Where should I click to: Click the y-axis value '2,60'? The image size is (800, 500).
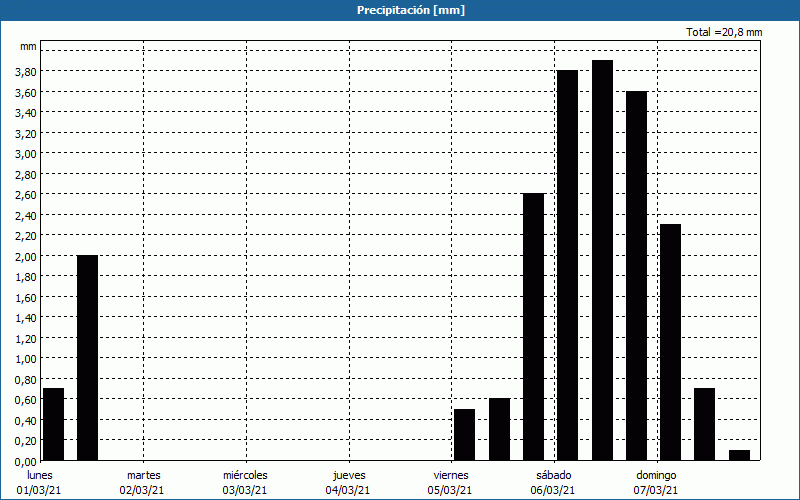tap(26, 195)
